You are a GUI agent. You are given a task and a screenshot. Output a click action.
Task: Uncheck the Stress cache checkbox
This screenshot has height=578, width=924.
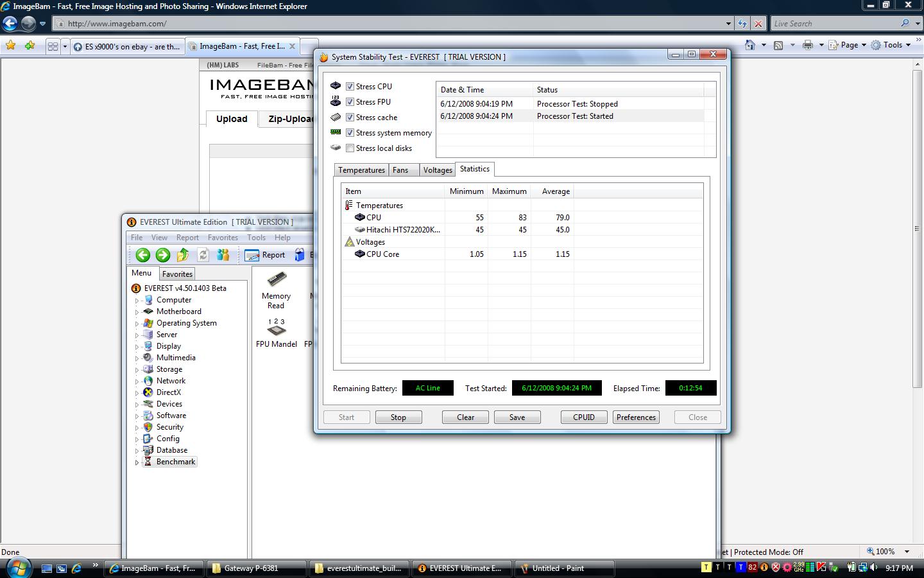point(350,117)
